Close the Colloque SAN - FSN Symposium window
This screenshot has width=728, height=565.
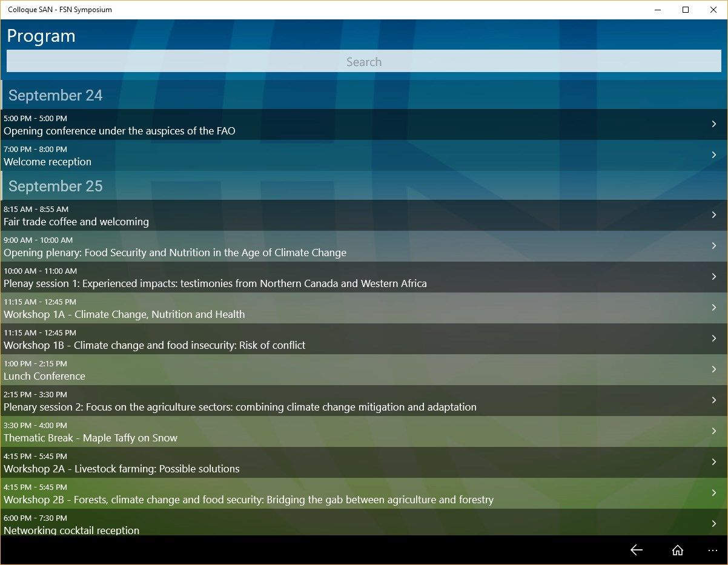(713, 10)
